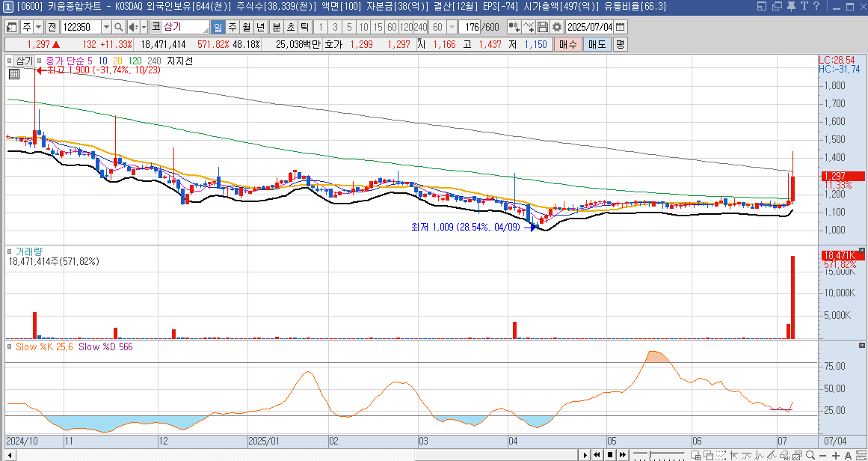868x461 pixels.
Task: Play chart replay
Action: coord(585,455)
